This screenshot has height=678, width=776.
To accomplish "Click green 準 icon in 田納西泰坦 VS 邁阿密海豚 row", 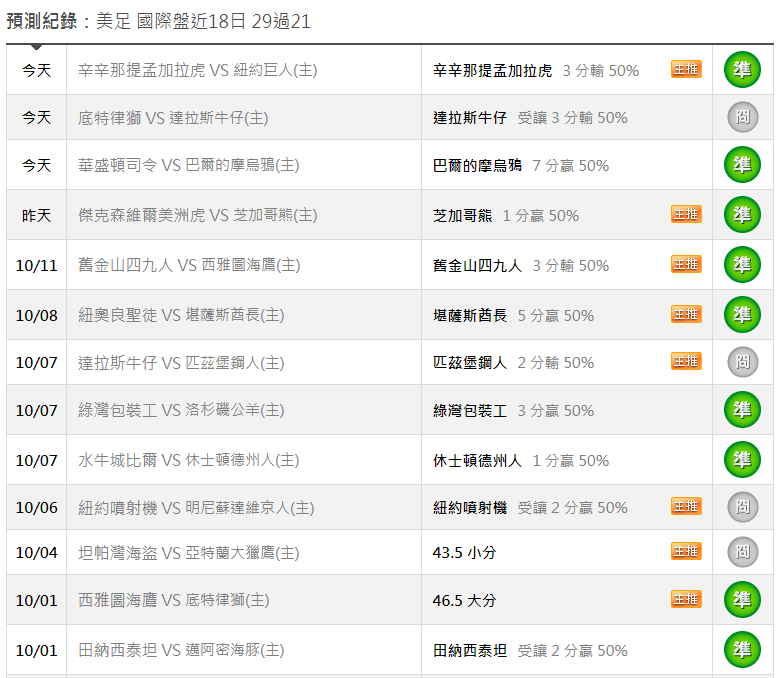I will pyautogui.click(x=742, y=650).
